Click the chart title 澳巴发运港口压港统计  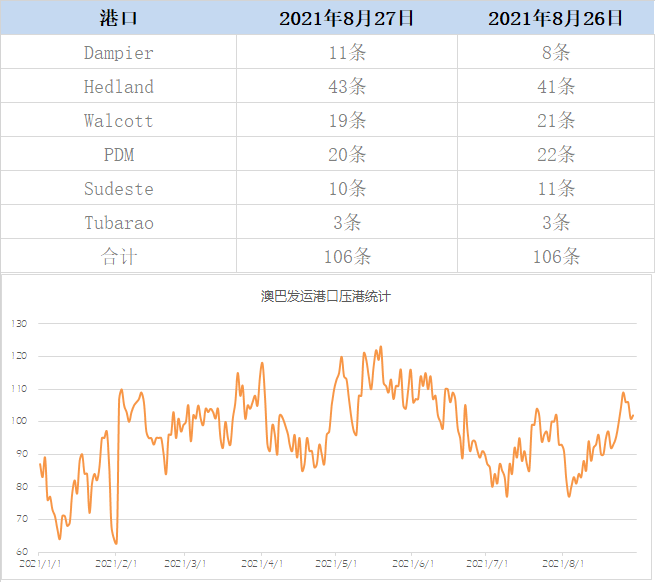click(x=326, y=296)
